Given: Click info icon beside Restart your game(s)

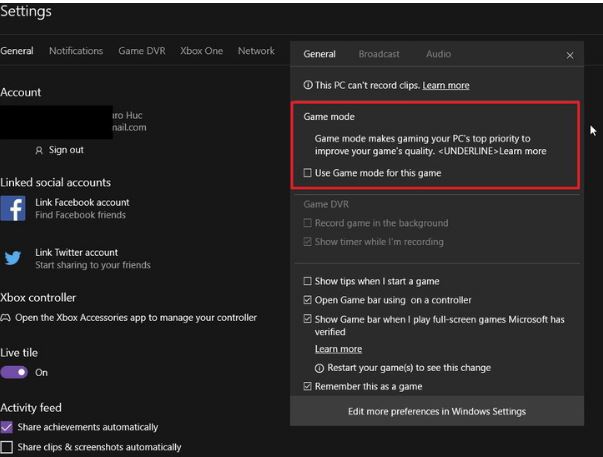Looking at the screenshot, I should [x=320, y=368].
